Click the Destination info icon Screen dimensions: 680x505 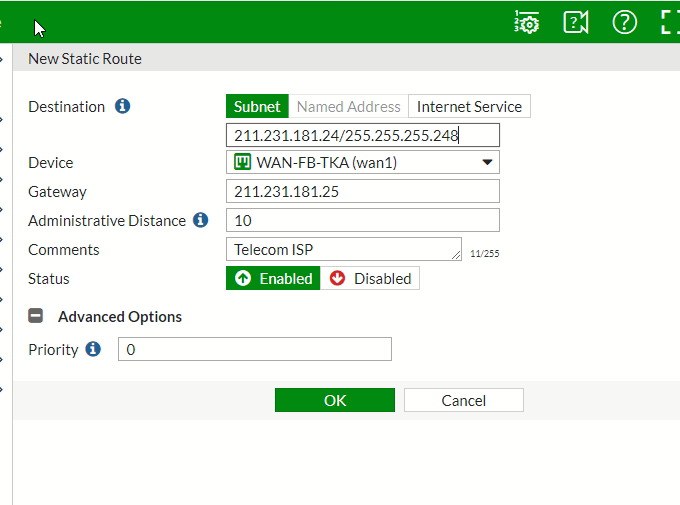click(123, 106)
